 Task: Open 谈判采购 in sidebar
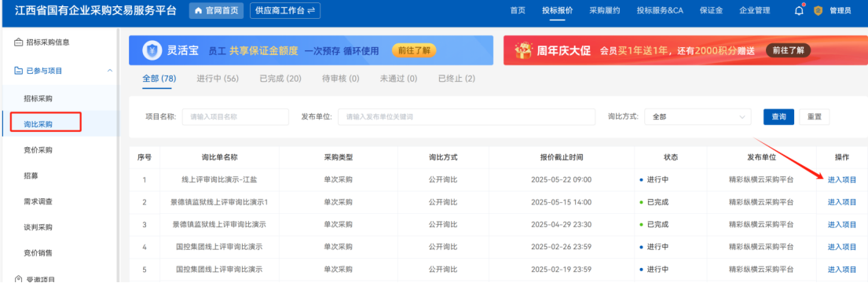[38, 228]
